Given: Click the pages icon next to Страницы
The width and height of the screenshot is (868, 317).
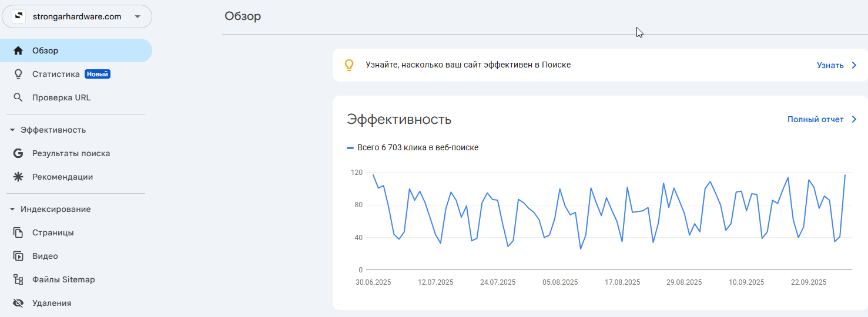Looking at the screenshot, I should [x=18, y=232].
